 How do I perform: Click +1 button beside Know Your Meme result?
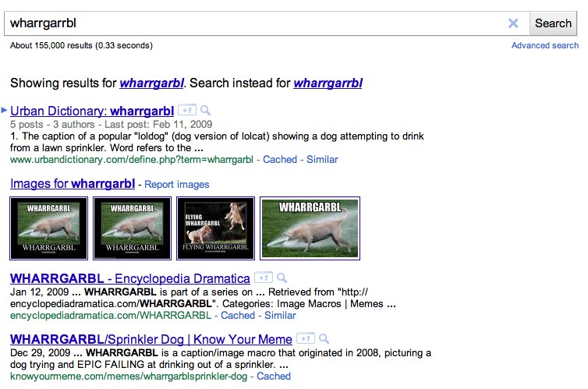click(x=305, y=339)
